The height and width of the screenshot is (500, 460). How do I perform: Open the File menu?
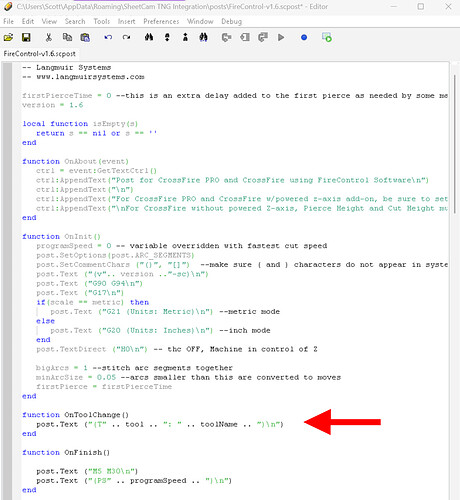click(x=8, y=21)
